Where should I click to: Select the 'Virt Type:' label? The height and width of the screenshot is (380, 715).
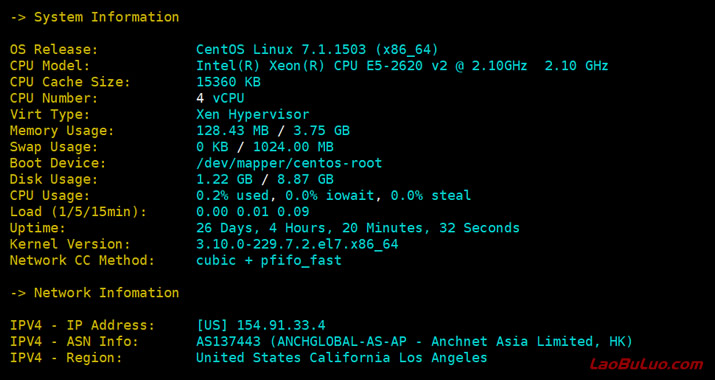(50, 115)
